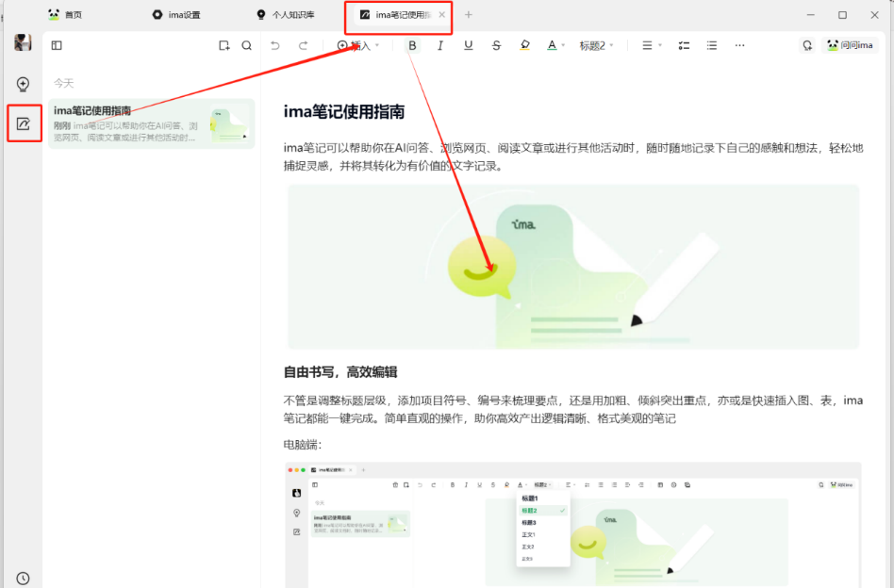This screenshot has height=588, width=894.
Task: Switch to the ima设置 tab
Action: pyautogui.click(x=176, y=15)
